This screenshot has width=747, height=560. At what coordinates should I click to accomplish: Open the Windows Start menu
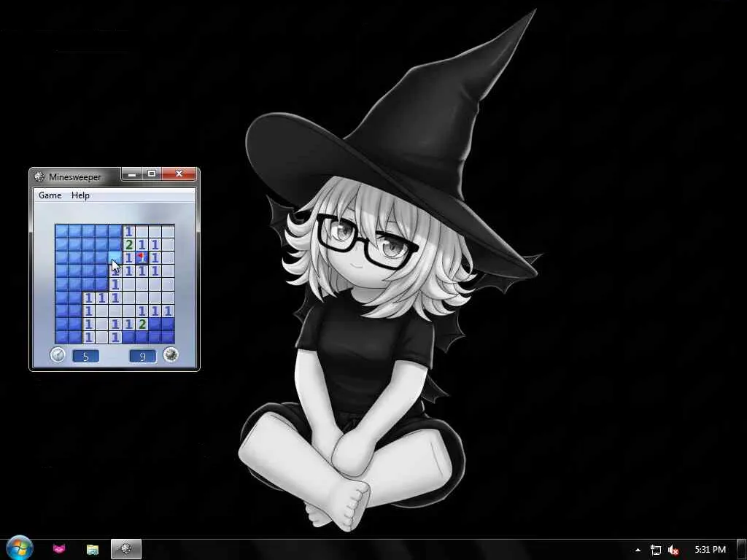pos(19,548)
